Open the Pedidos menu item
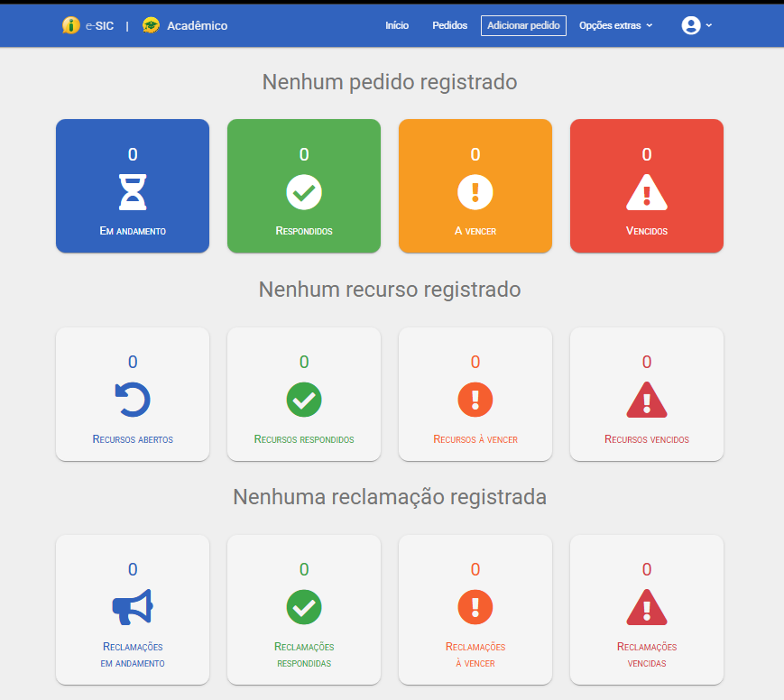 450,25
